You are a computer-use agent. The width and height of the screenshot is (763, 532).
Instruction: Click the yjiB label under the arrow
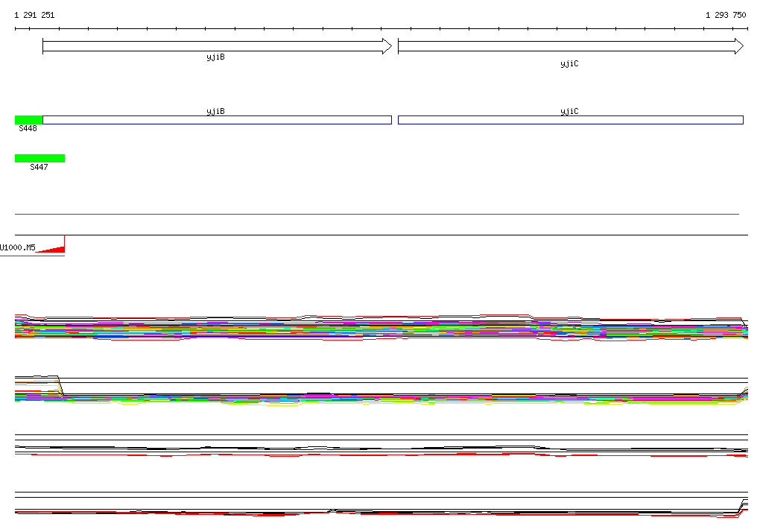215,57
